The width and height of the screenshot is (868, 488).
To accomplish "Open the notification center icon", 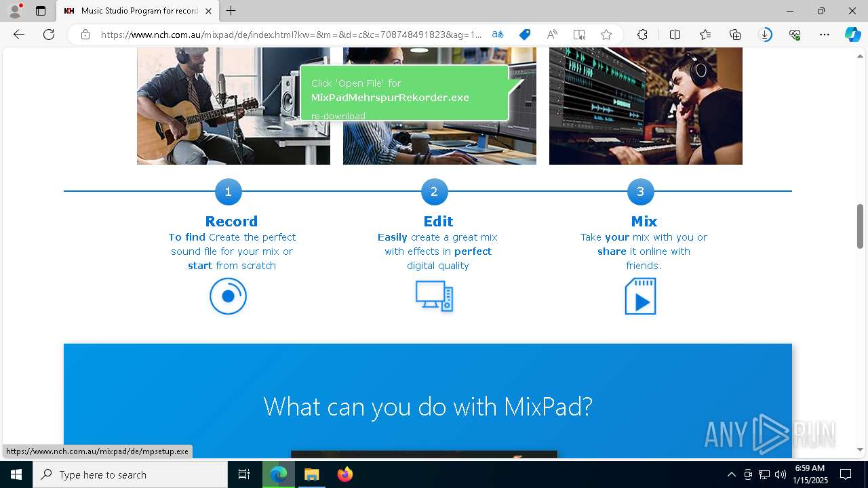I will click(x=846, y=474).
